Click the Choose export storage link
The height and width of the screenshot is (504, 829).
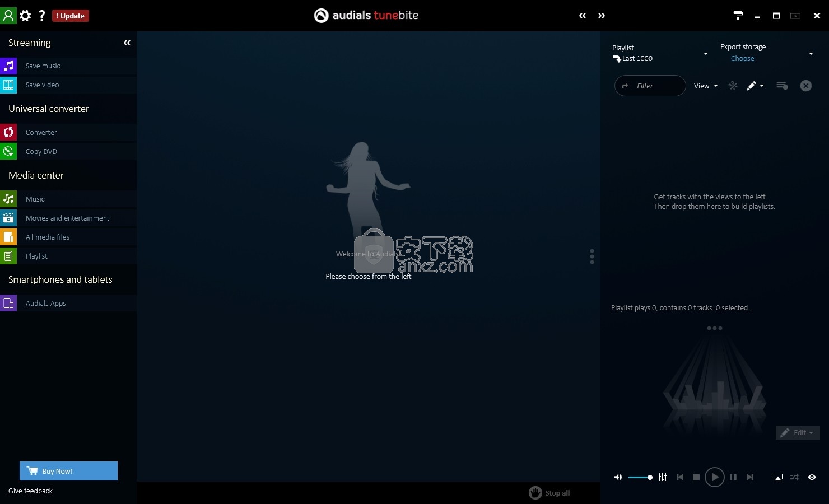pos(742,59)
